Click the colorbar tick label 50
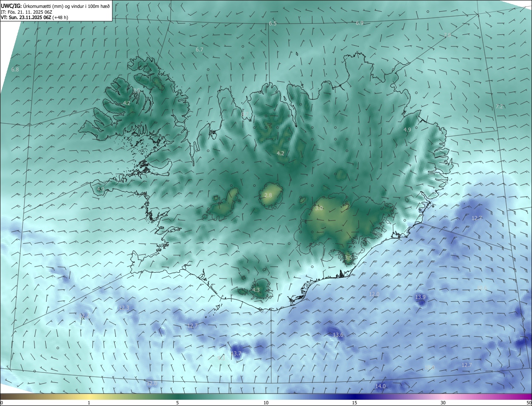Viewport: 532px width, 406px height. click(x=529, y=403)
